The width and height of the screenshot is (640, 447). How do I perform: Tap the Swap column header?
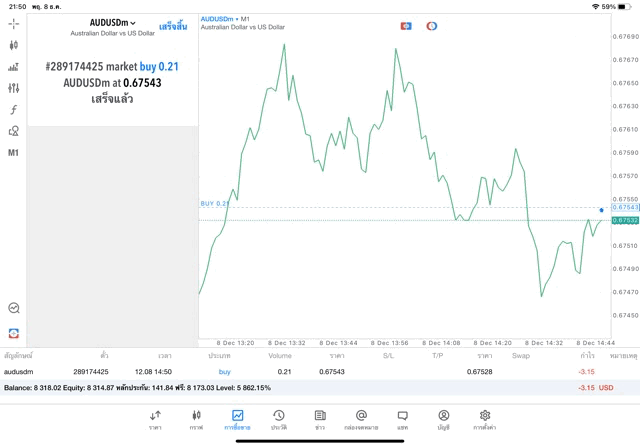pos(521,356)
